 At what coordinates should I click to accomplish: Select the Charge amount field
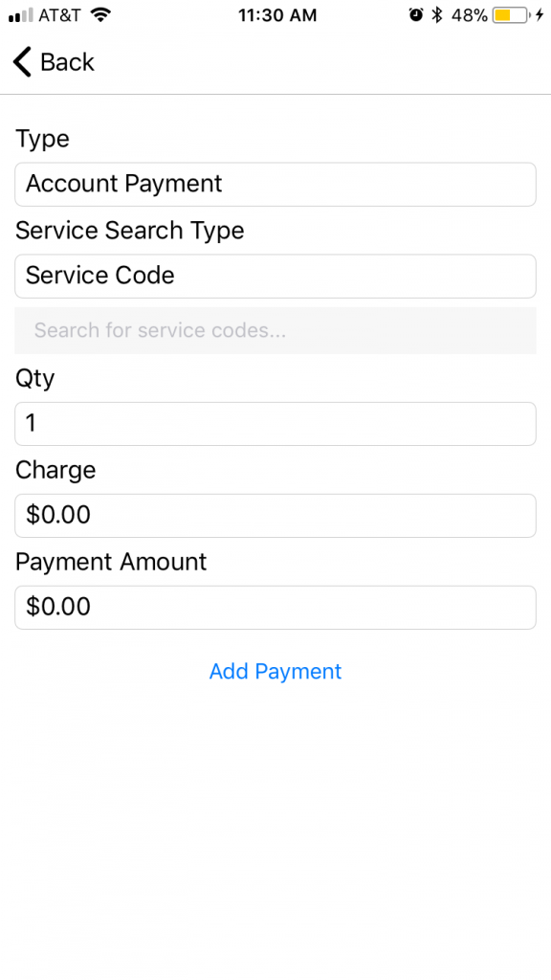(275, 516)
